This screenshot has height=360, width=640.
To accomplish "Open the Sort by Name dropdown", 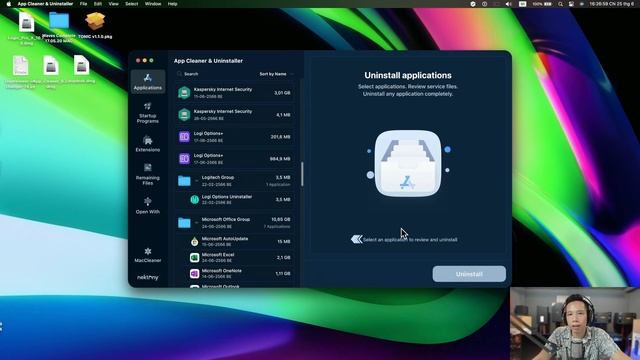I will click(x=276, y=74).
